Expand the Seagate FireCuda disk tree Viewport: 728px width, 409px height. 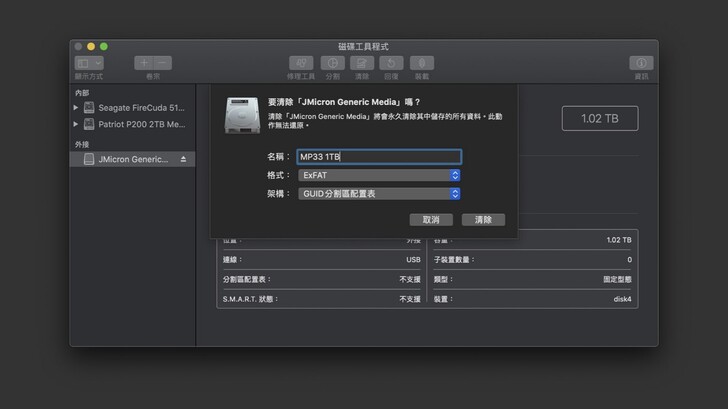[76, 107]
